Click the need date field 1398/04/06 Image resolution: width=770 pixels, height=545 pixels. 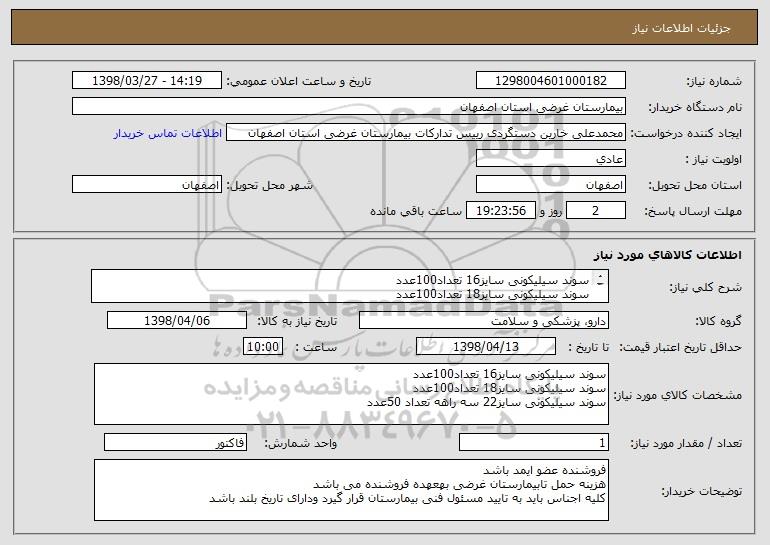pos(177,320)
